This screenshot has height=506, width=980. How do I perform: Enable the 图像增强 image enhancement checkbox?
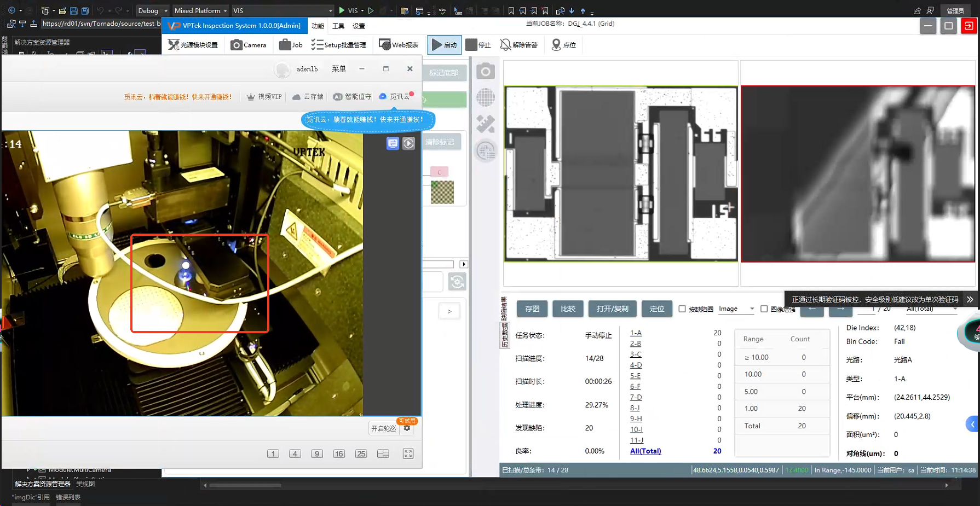click(764, 309)
